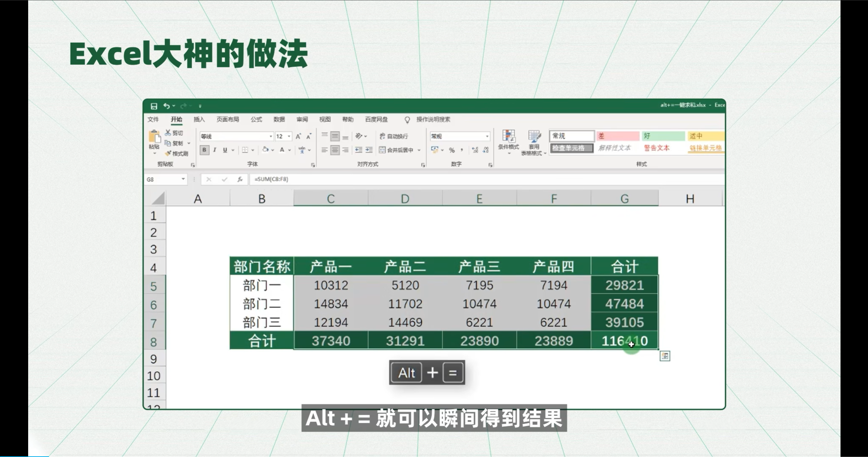Image resolution: width=868 pixels, height=457 pixels.
Task: Toggle Wrap Text (自动换行)
Action: [x=394, y=136]
